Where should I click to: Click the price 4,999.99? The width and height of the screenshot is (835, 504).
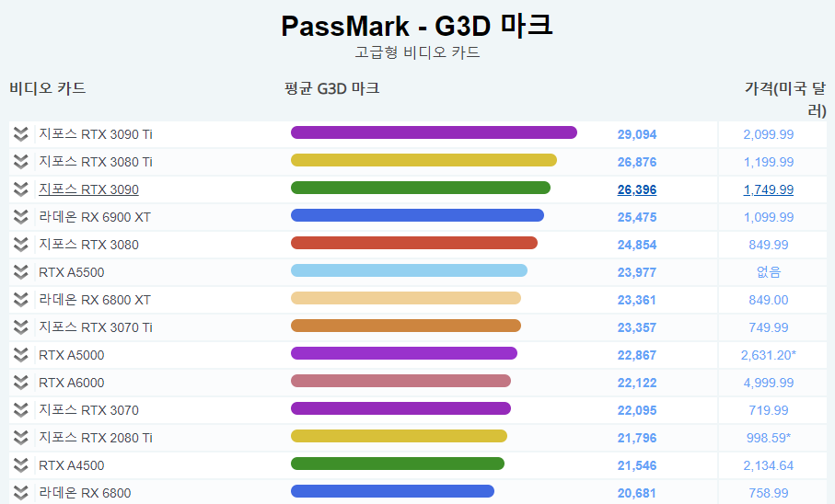[769, 384]
